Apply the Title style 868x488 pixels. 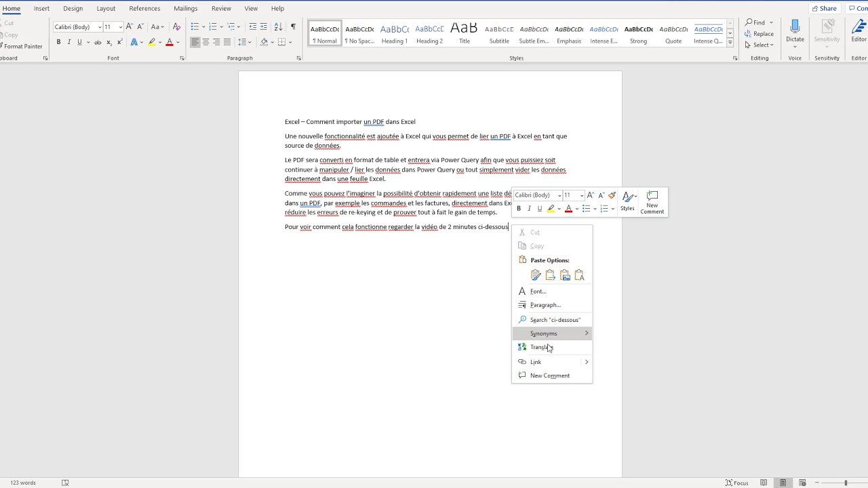[464, 33]
